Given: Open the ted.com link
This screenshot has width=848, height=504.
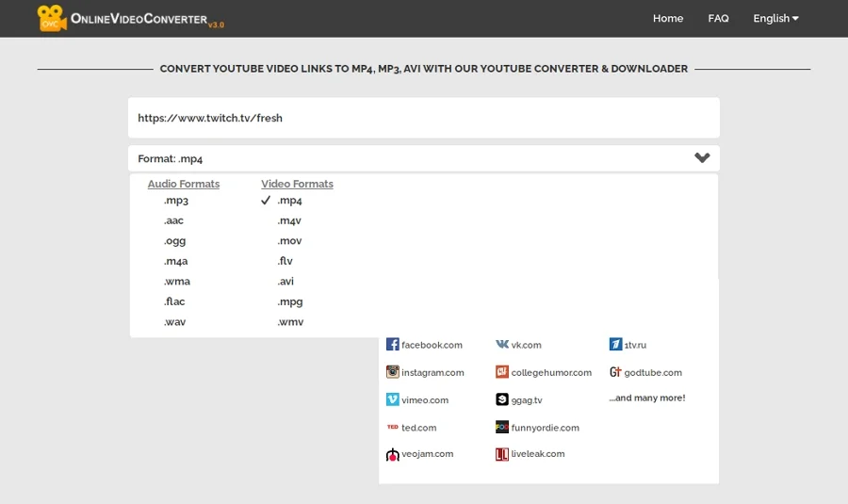Looking at the screenshot, I should click(418, 428).
